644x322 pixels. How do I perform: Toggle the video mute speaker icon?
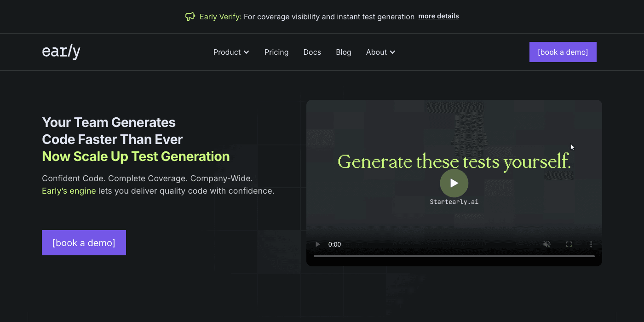[x=547, y=244]
